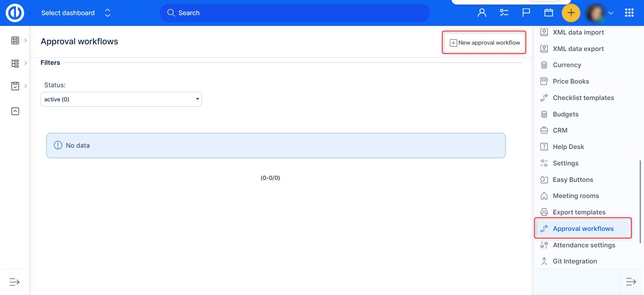Click the Easy Project logo icon
This screenshot has width=644, height=295.
[x=15, y=13]
